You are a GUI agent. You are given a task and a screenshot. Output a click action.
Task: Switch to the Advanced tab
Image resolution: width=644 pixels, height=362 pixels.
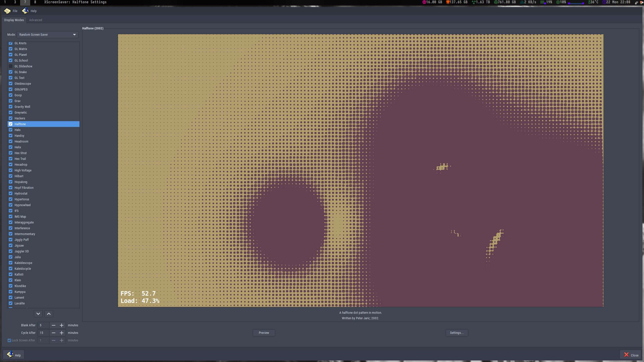pos(35,20)
